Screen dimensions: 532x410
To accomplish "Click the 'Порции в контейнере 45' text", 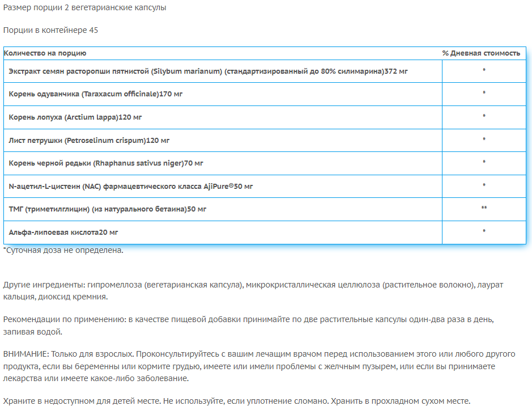I will click(x=50, y=30).
